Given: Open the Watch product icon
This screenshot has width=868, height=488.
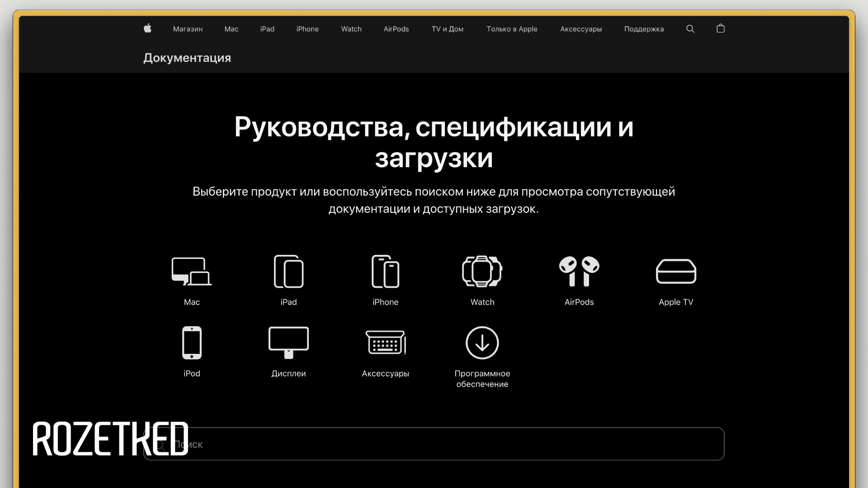Looking at the screenshot, I should pyautogui.click(x=482, y=271).
